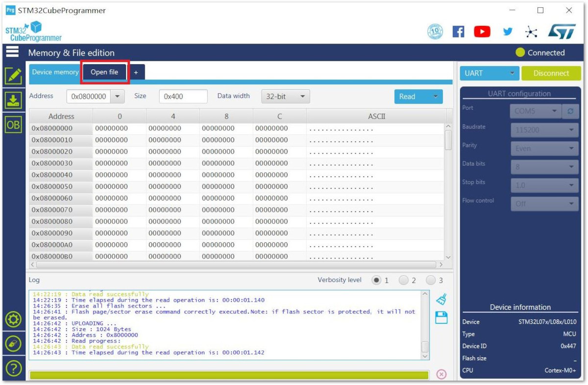Save the log with floppy disk icon

point(441,317)
